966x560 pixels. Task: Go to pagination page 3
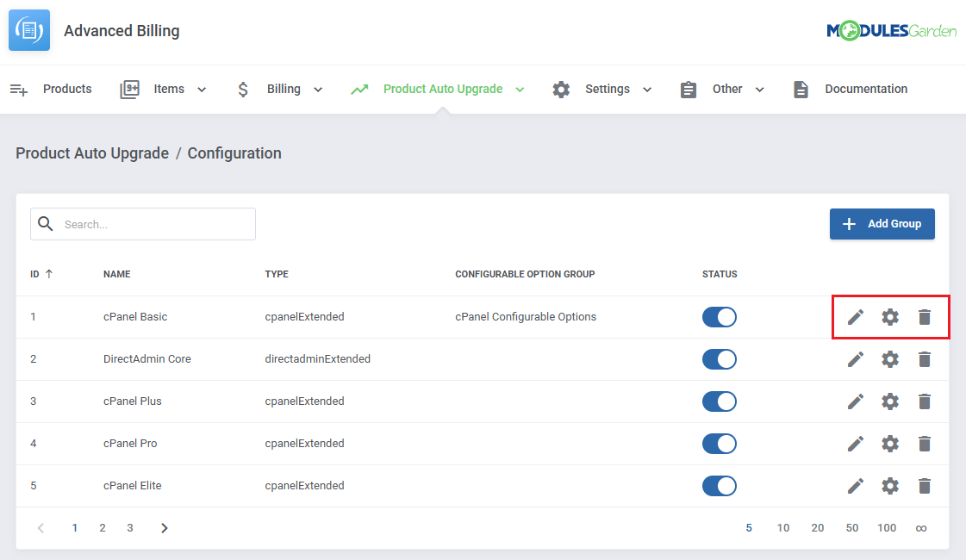(x=130, y=528)
